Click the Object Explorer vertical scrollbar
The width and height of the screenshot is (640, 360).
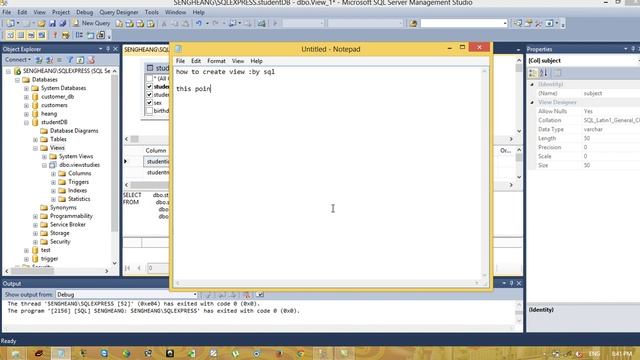pyautogui.click(x=114, y=167)
